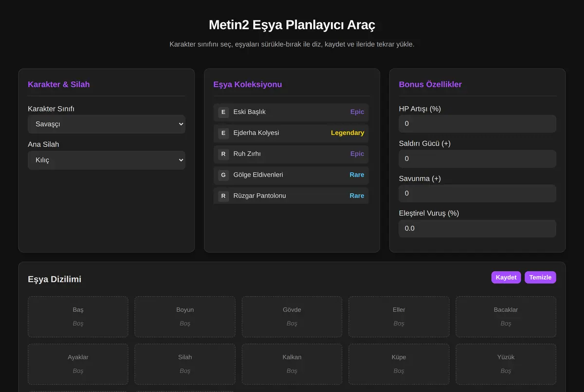The width and height of the screenshot is (584, 392).
Task: Select the Küpe equipment slot
Action: (x=399, y=364)
